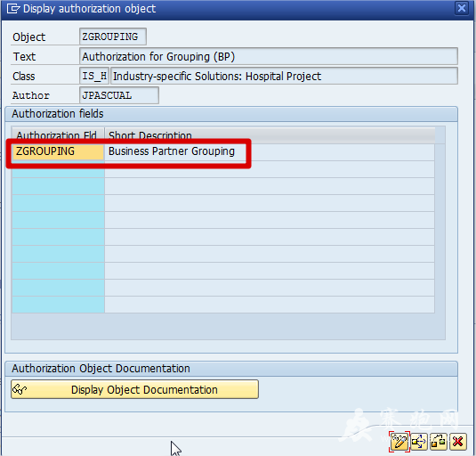
Task: Click the dialog icon in title bar
Action: click(x=12, y=9)
